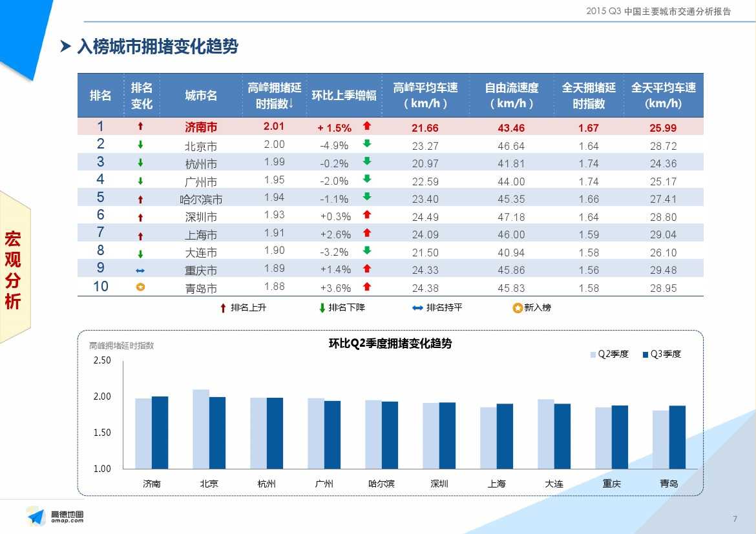Click the chart title 环比Q2季度拥堵变化趋势

390,344
